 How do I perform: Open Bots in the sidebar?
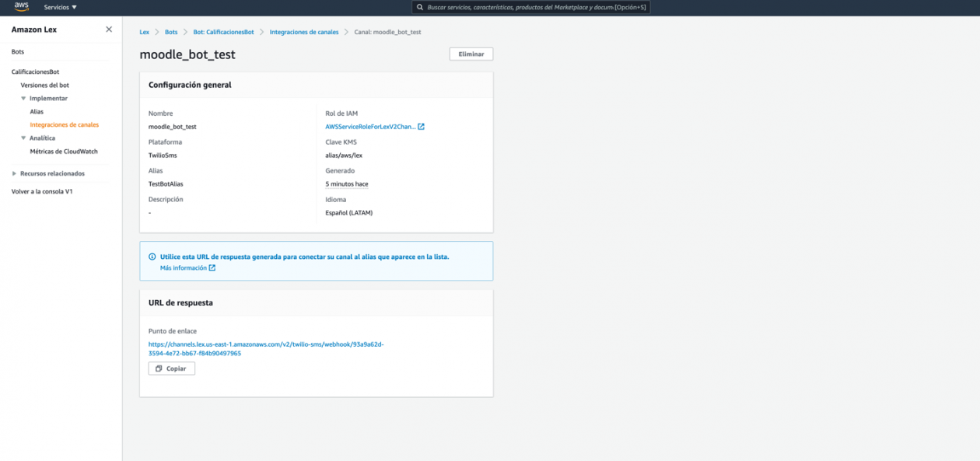click(18, 51)
